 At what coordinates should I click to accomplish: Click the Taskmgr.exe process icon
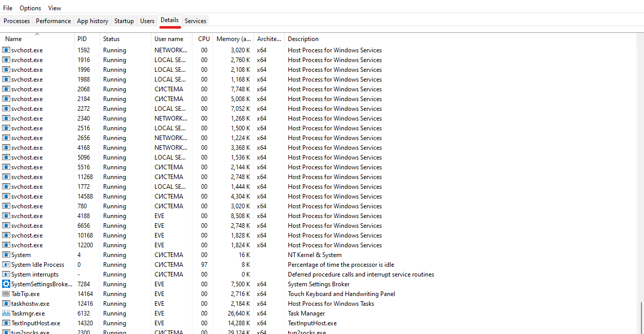(6, 313)
